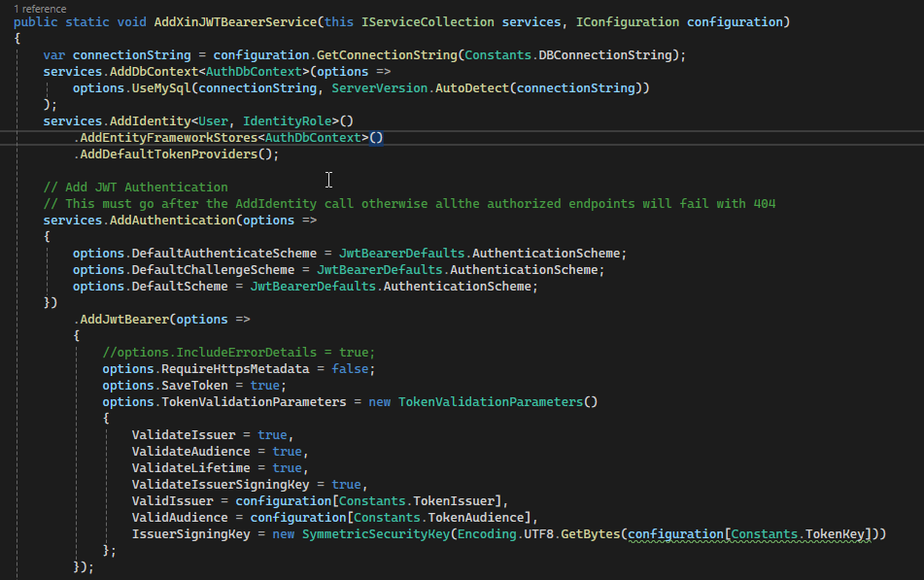Image resolution: width=924 pixels, height=580 pixels.
Task: Select the DefaultChallengeScheme property
Action: (x=213, y=269)
